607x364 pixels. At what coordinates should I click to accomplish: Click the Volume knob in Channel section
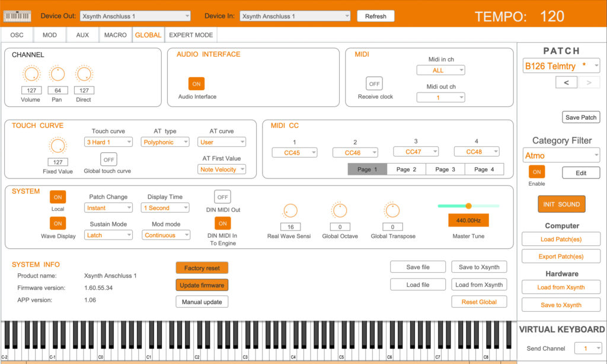(x=31, y=74)
